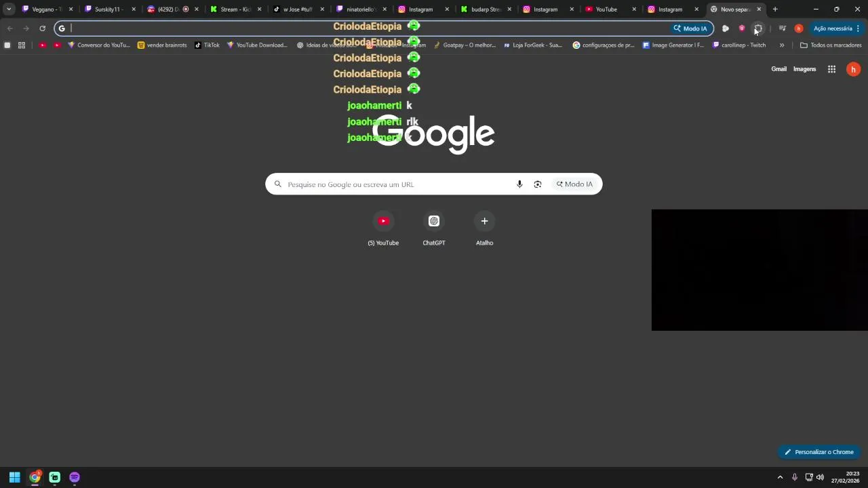Click the tray microphone icon
The width and height of the screenshot is (868, 488).
pos(795,478)
